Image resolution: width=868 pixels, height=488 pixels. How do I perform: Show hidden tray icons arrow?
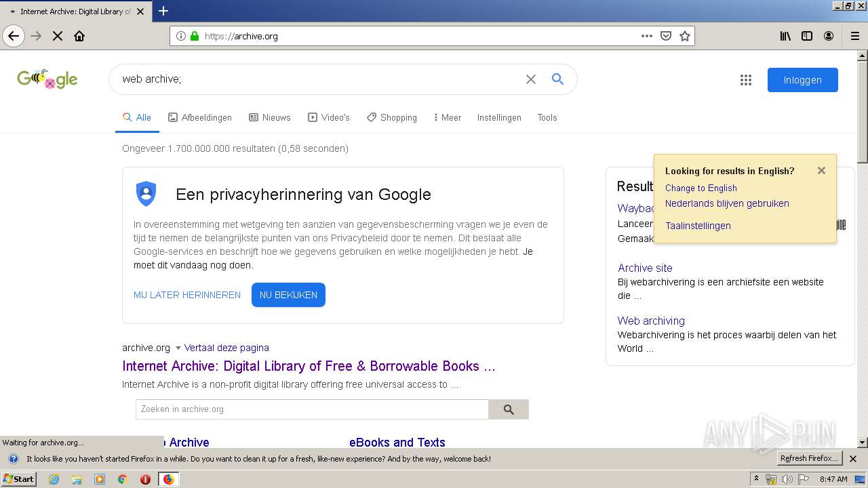tap(756, 479)
